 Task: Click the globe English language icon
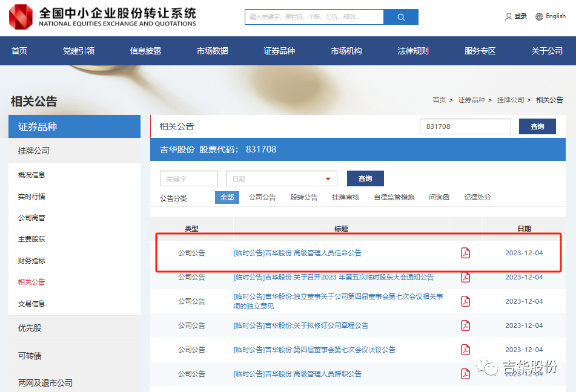click(x=539, y=16)
